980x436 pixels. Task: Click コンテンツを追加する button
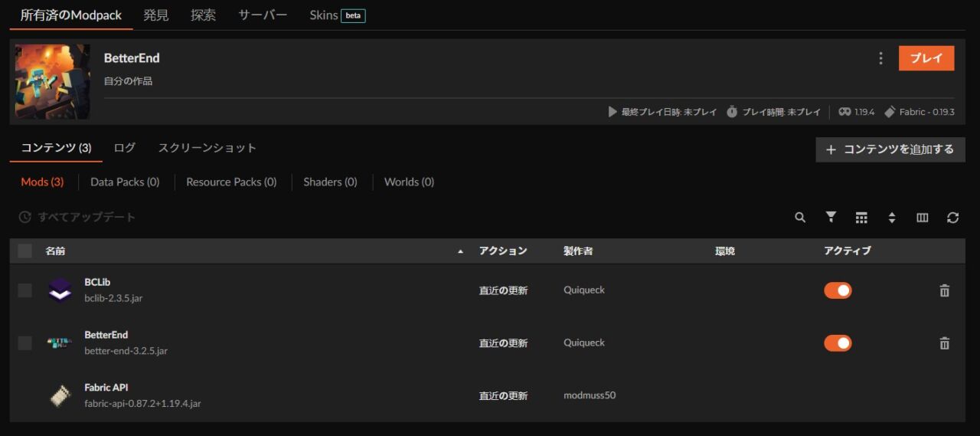click(x=890, y=149)
